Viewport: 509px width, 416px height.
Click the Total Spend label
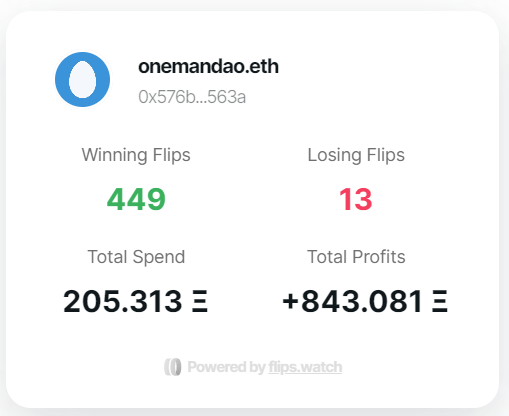[136, 257]
